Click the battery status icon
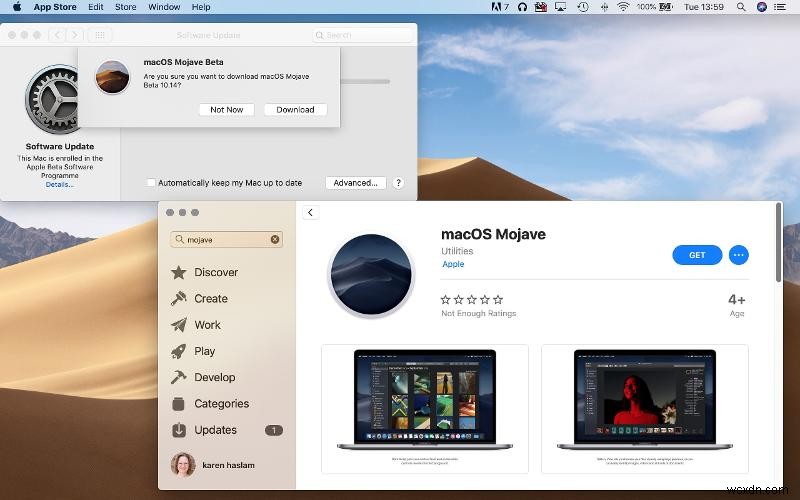Screen dimensions: 800x500 (665, 7)
